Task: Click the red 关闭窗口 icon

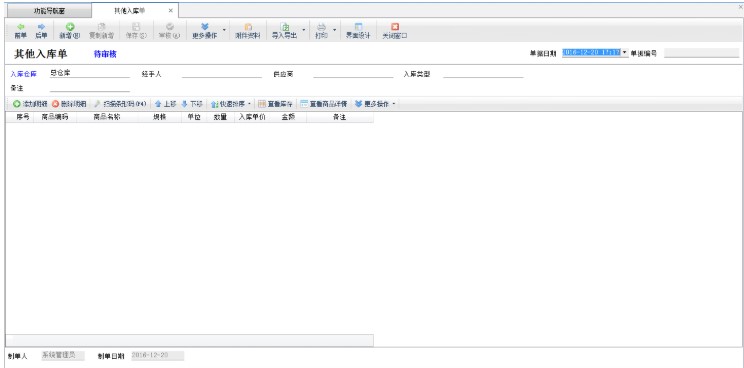Action: pos(395,27)
